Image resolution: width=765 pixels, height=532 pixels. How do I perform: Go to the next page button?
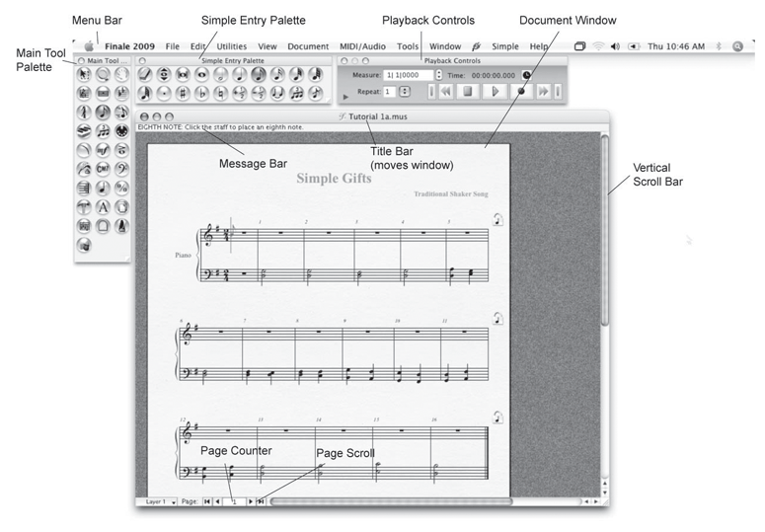point(251,501)
